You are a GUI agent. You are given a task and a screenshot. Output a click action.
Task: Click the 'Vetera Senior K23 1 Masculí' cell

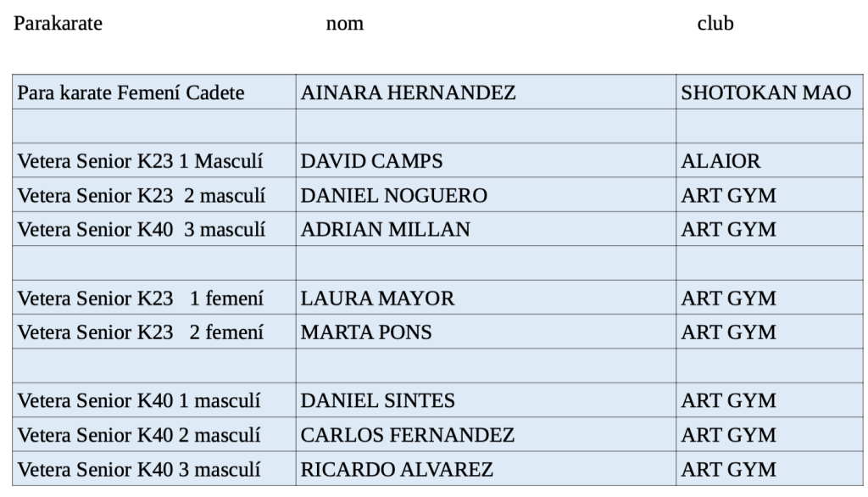[x=141, y=161]
